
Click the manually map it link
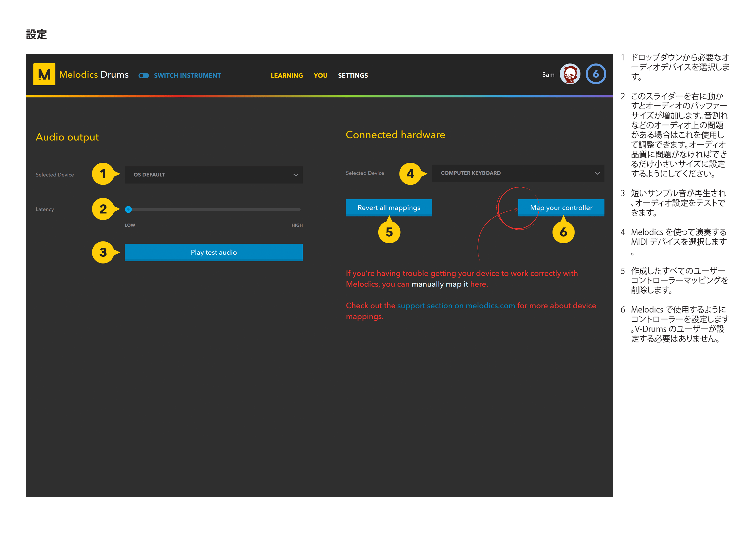click(x=440, y=284)
